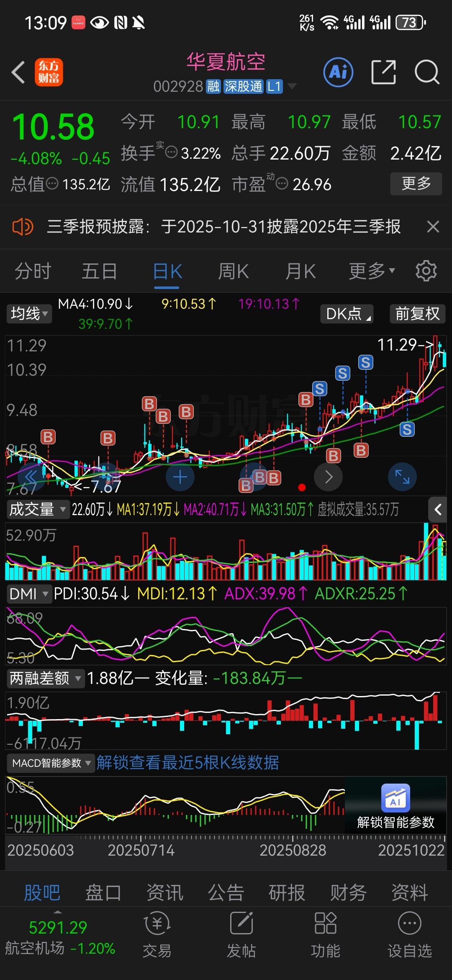Open the 成交量 indicator dropdown

coord(38,509)
